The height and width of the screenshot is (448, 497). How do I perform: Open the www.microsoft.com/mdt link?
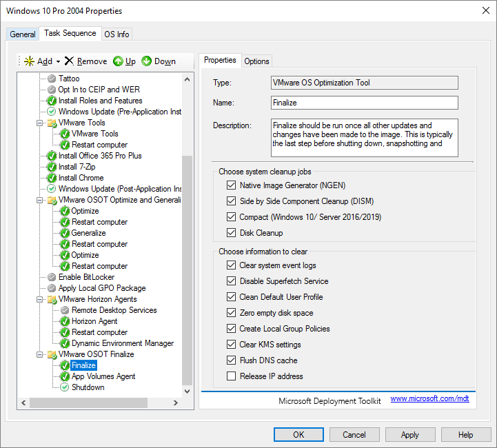[429, 399]
